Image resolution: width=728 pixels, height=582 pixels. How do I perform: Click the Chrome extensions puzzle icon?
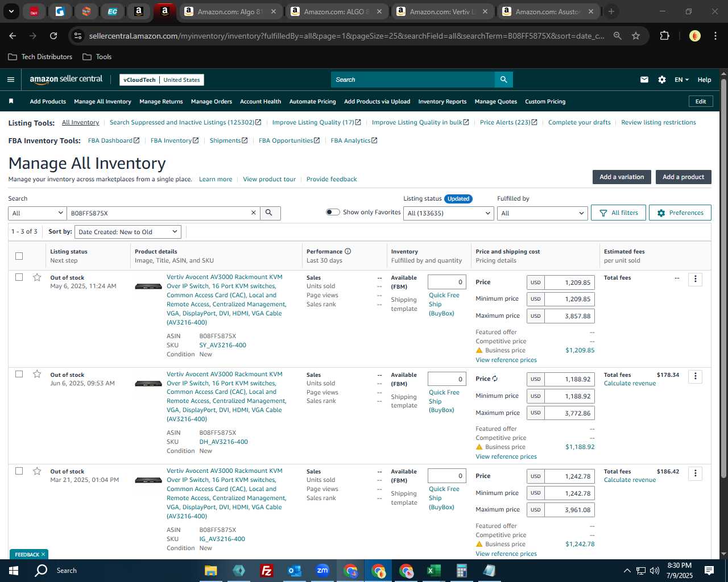(664, 36)
